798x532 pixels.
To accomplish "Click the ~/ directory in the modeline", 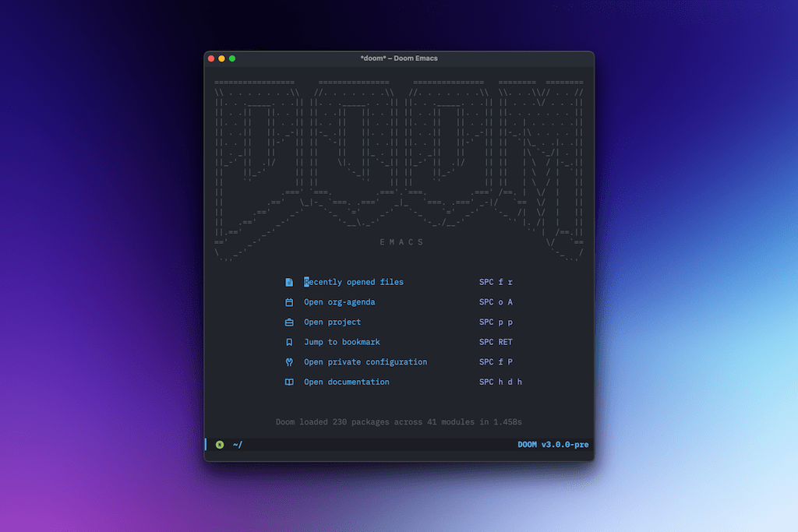I will pyautogui.click(x=238, y=445).
